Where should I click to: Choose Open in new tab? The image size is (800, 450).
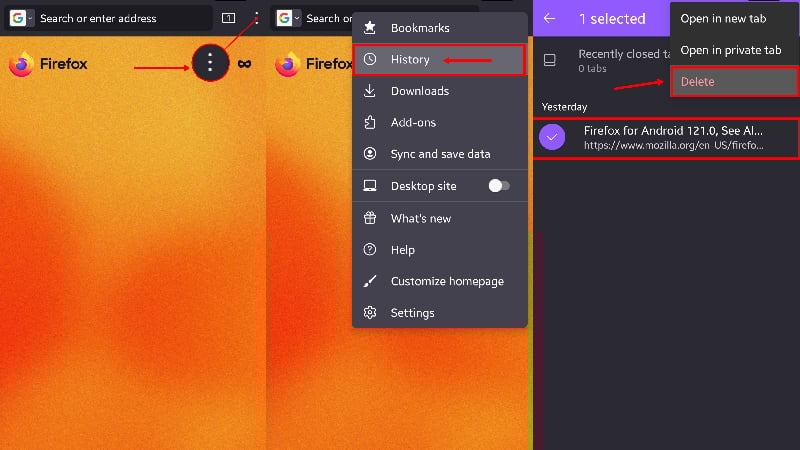(735, 19)
